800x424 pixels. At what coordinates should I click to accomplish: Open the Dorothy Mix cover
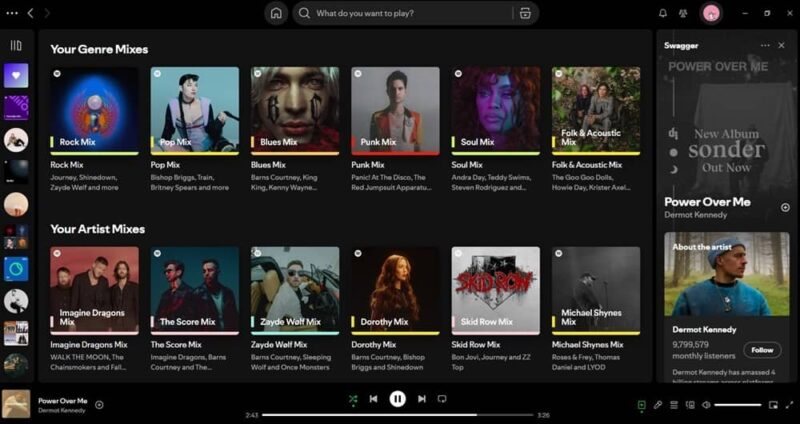[x=395, y=291]
